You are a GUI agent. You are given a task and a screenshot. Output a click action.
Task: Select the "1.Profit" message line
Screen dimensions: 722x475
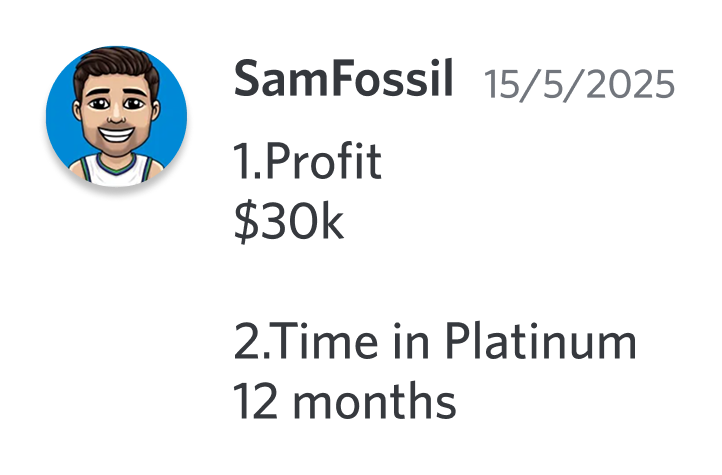coord(308,161)
